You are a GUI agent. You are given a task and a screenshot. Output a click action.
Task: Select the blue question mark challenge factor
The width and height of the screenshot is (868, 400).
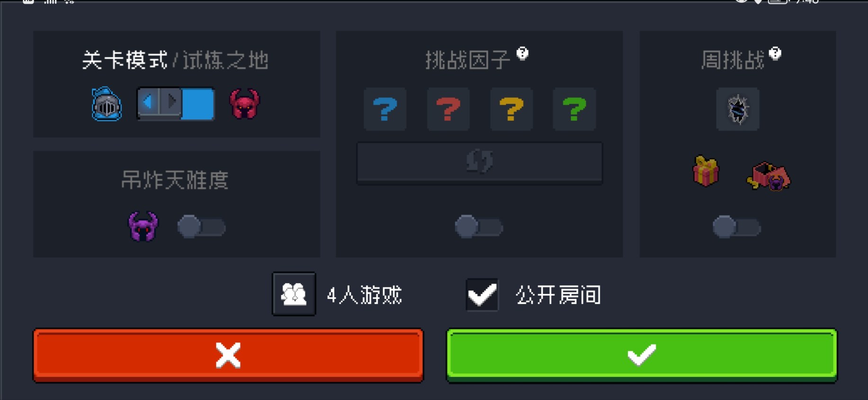click(385, 109)
